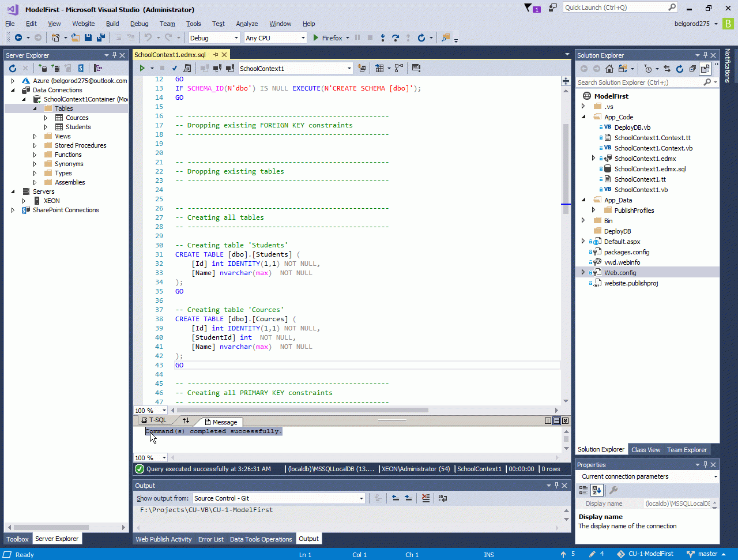Screen dimensions: 738x560
Task: Click the Parse checkmark icon in SQL toolbar
Action: (x=175, y=68)
